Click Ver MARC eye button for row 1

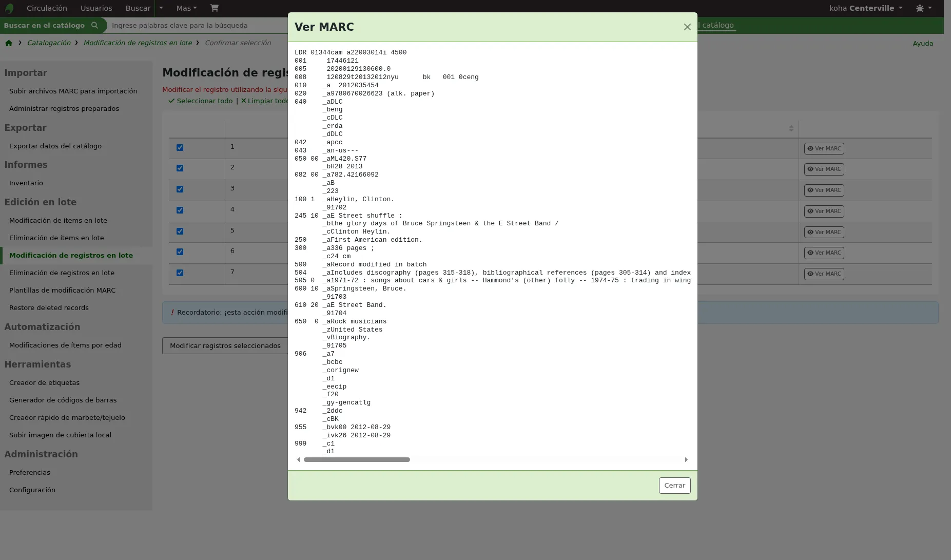(x=824, y=149)
